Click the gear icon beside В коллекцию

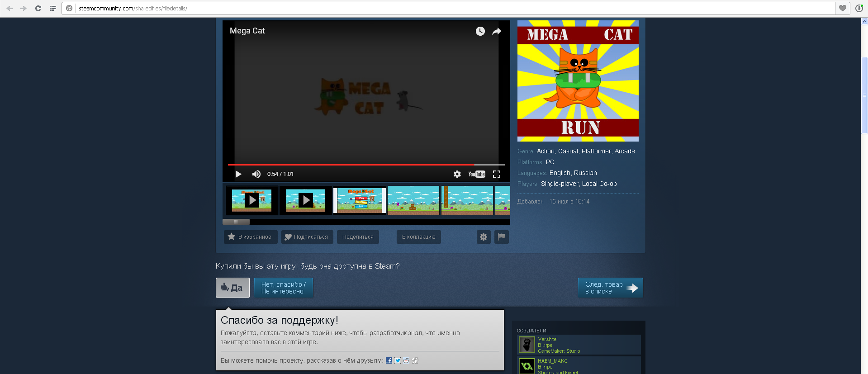click(484, 237)
